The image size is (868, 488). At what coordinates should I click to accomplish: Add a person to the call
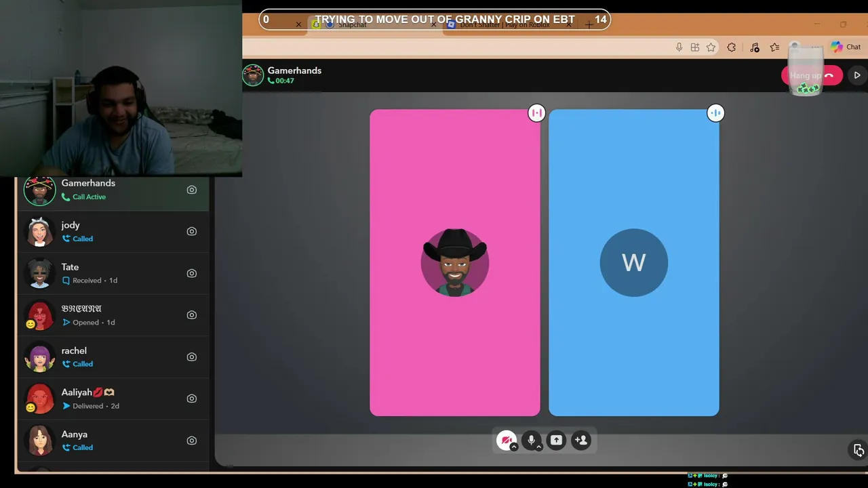tap(581, 440)
